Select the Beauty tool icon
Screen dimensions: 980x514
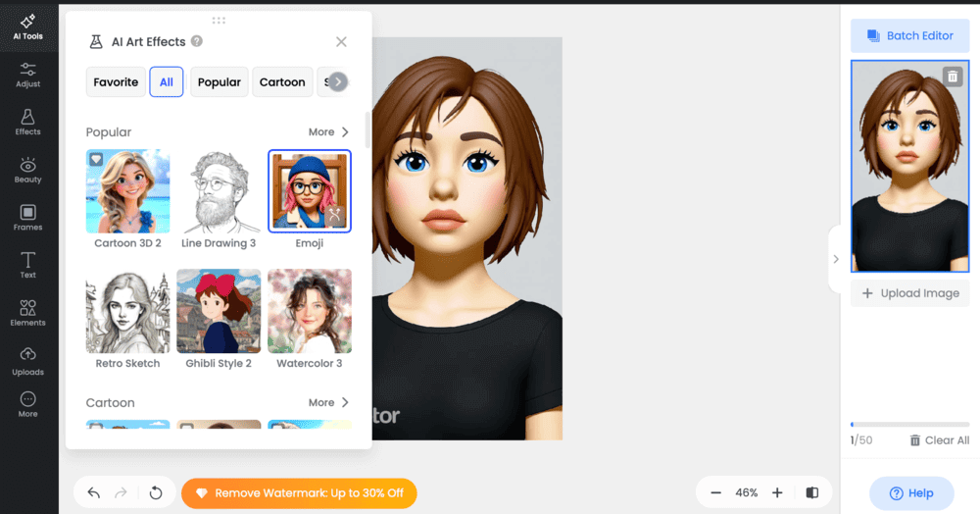pos(27,171)
